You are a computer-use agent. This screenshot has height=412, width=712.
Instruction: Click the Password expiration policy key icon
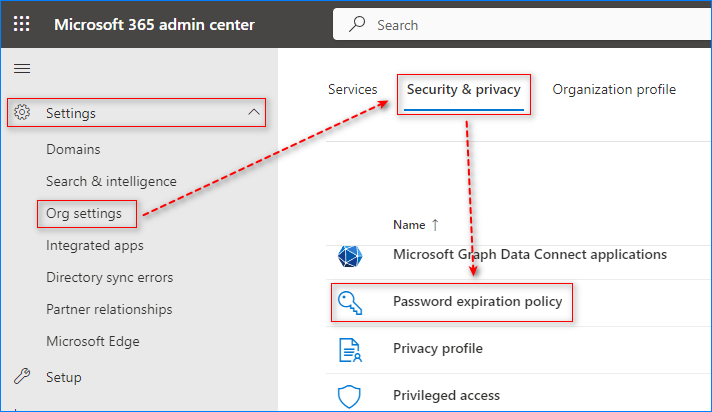coord(350,303)
